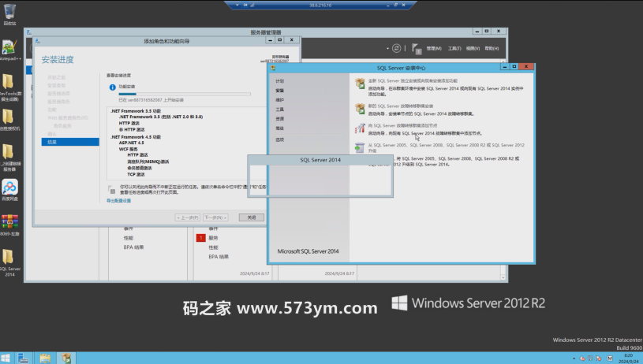Click the 上一步(P) button in wizard
The image size is (643, 364).
(x=188, y=217)
